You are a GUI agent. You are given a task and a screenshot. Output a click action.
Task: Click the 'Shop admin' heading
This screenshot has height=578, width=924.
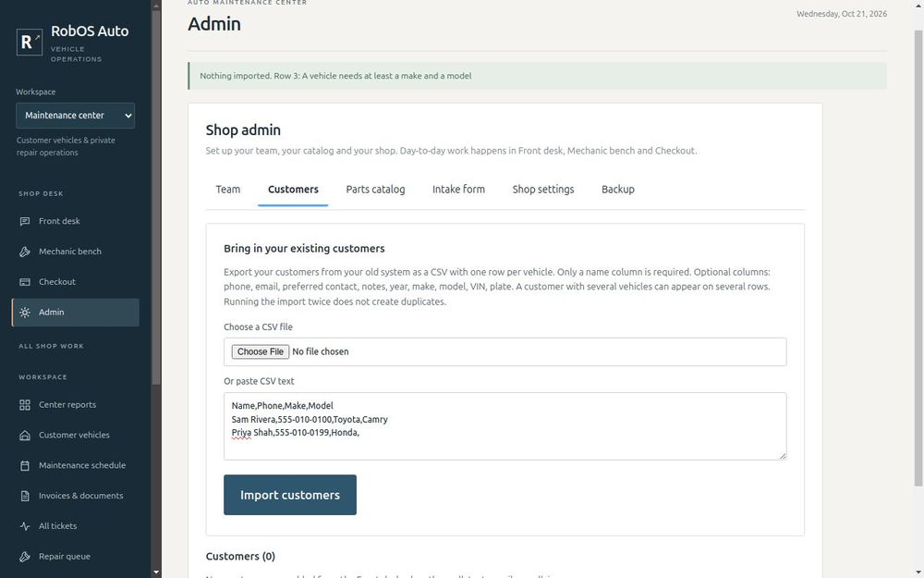(x=243, y=129)
